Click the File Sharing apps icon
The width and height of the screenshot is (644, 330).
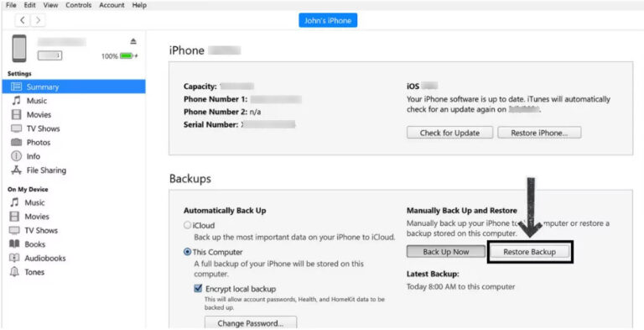tap(16, 170)
